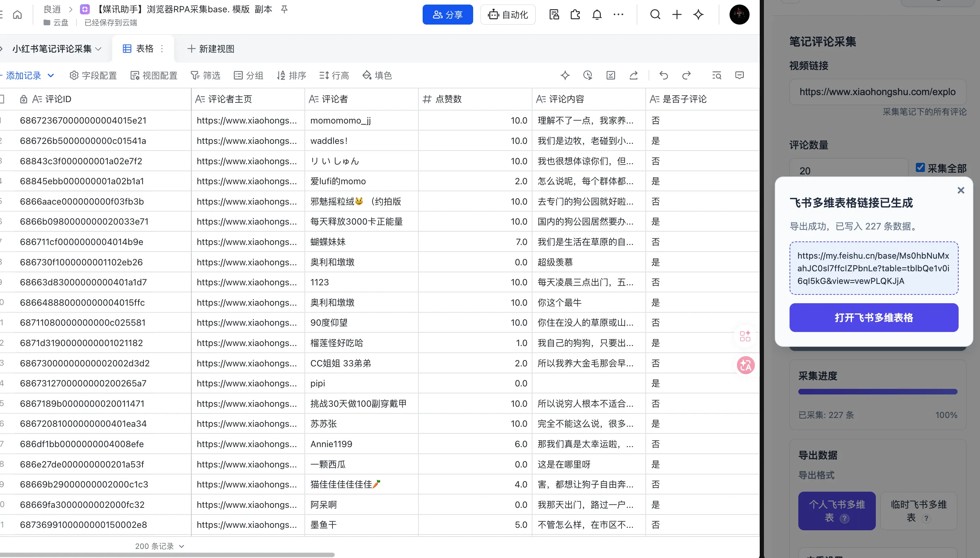Click the plus create icon
Image resolution: width=980 pixels, height=558 pixels.
coord(677,14)
